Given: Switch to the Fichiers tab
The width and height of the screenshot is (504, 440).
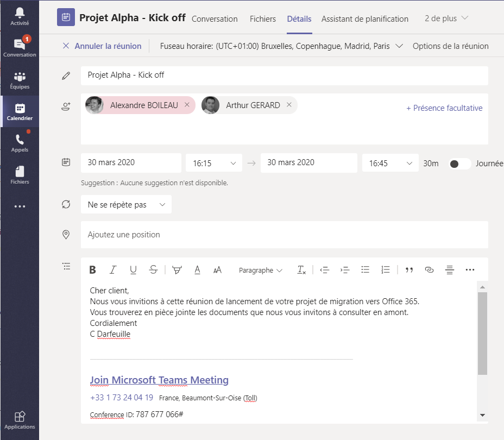Looking at the screenshot, I should click(263, 19).
